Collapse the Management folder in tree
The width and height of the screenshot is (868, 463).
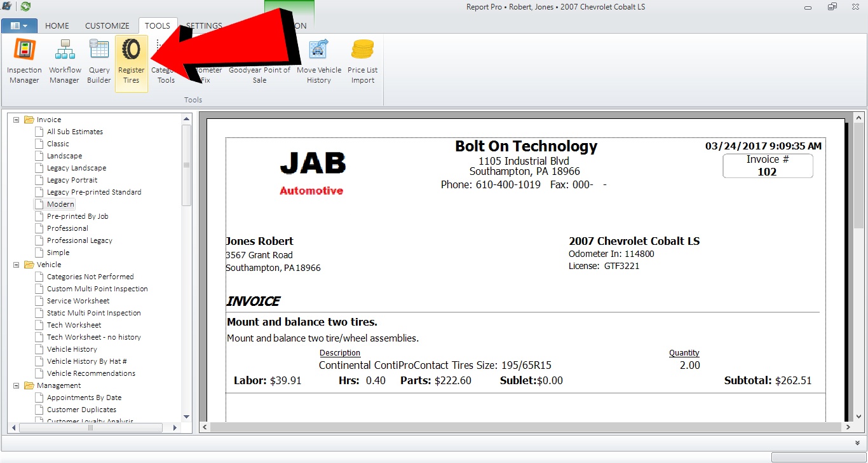coord(17,385)
